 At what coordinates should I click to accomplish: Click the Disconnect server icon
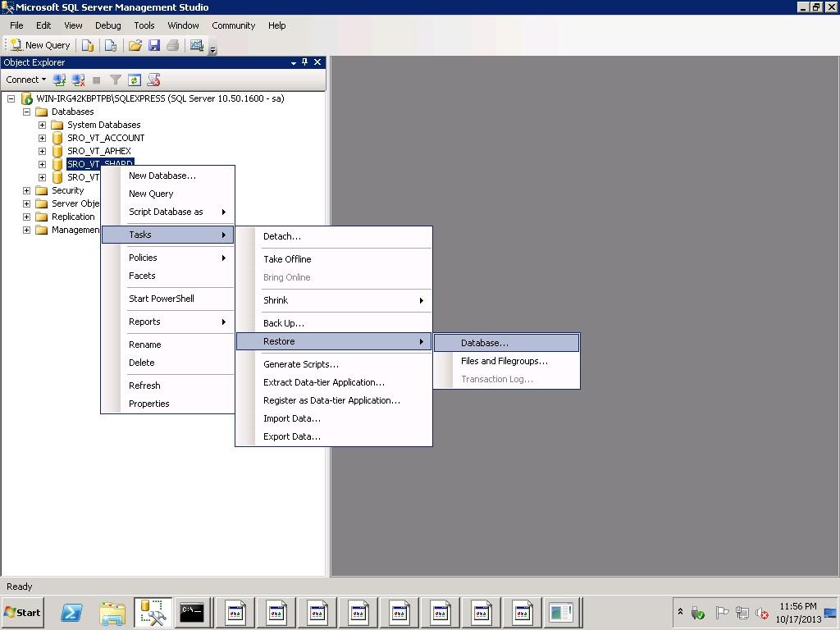click(78, 80)
